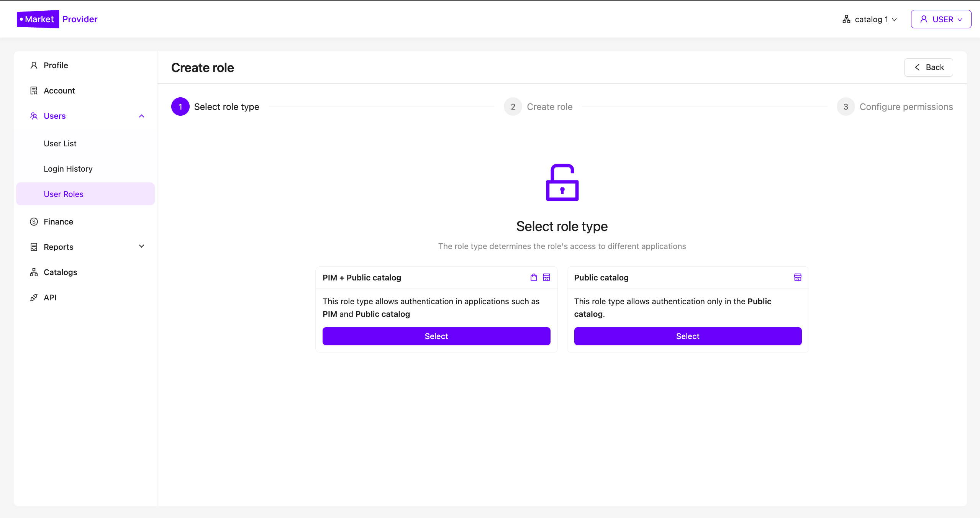Click the shopping bag icon on PIM card
The width and height of the screenshot is (980, 518).
(x=534, y=277)
